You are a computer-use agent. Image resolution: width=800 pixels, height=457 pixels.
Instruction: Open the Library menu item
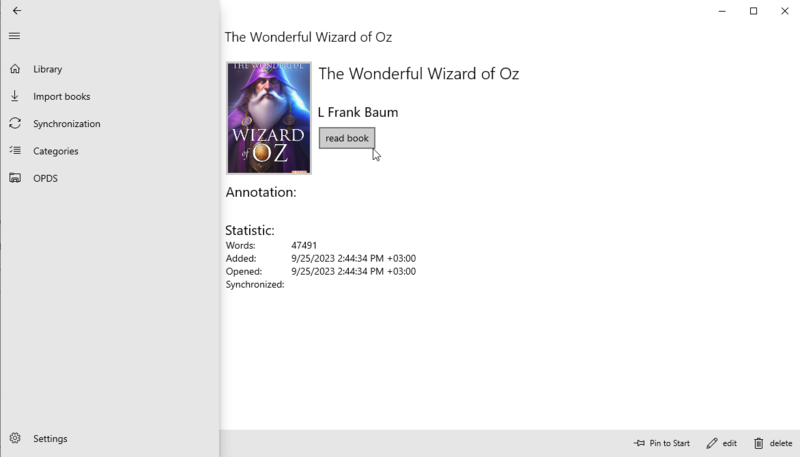[x=47, y=69]
